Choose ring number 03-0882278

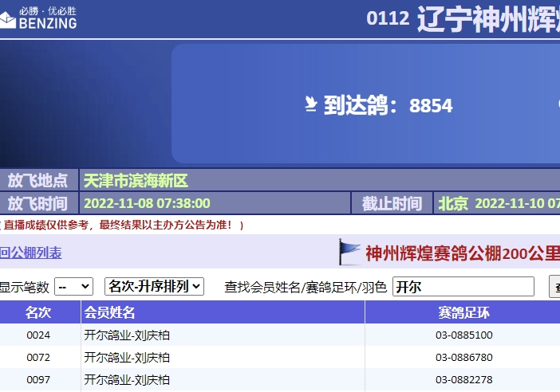(x=463, y=380)
